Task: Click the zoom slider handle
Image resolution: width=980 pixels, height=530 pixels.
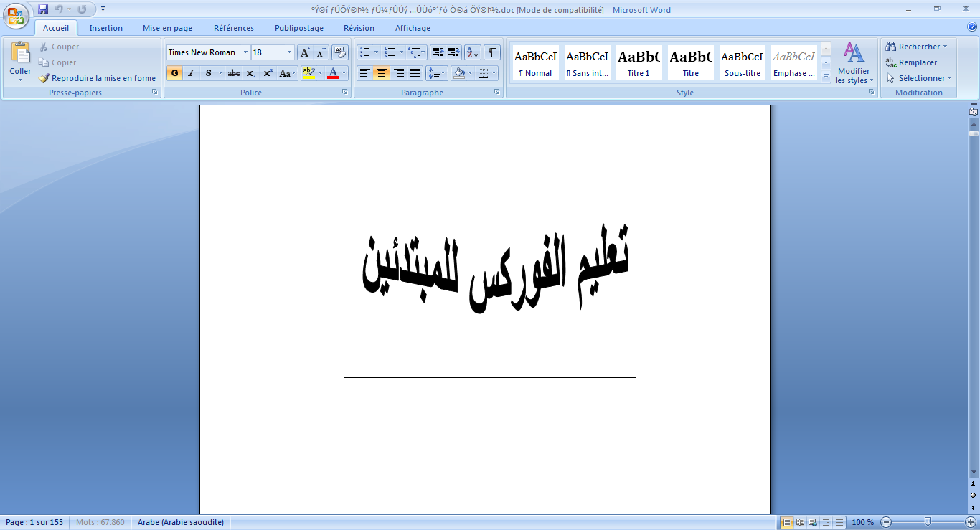Action: point(928,522)
